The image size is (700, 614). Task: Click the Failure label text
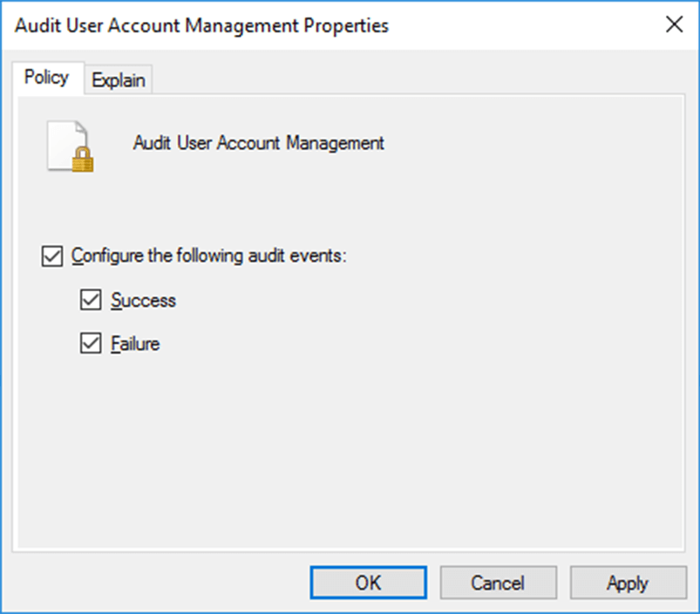[135, 344]
